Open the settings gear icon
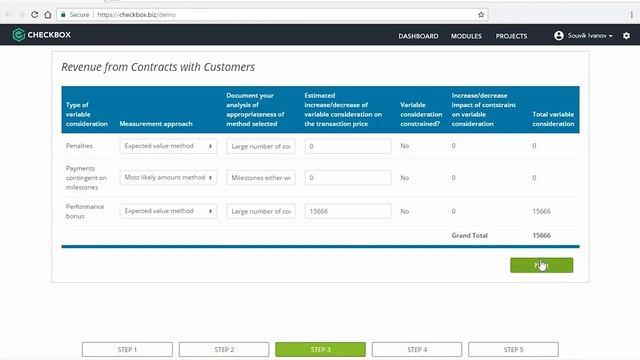Screen dimensions: 640x360 (627, 36)
